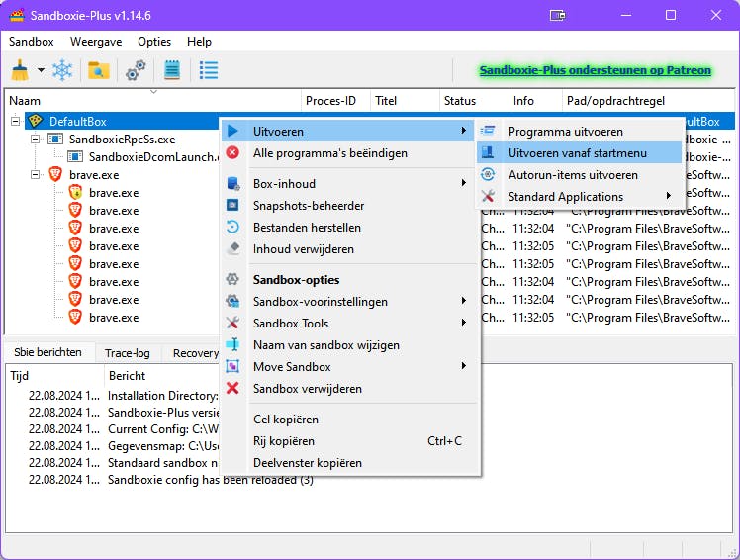Screen dimensions: 740x560
Task: Open the Opties menu
Action: (x=154, y=42)
